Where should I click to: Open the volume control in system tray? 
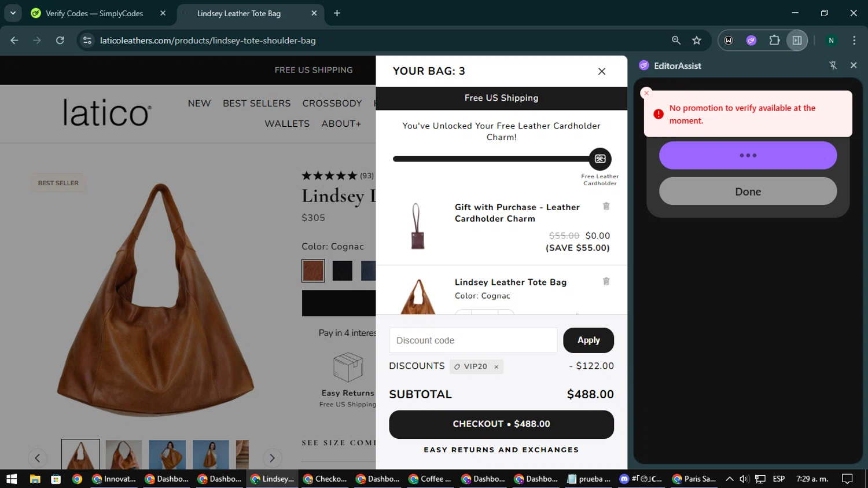pos(745,479)
